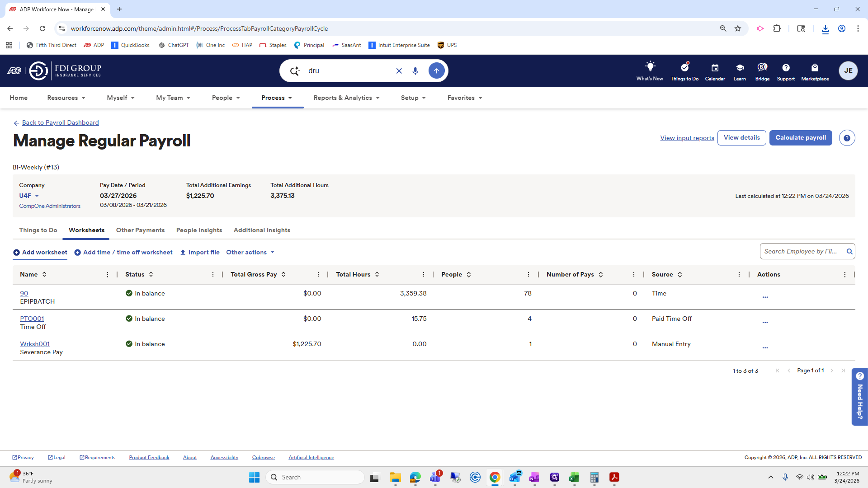Expand the U4F company dropdown

(28, 196)
